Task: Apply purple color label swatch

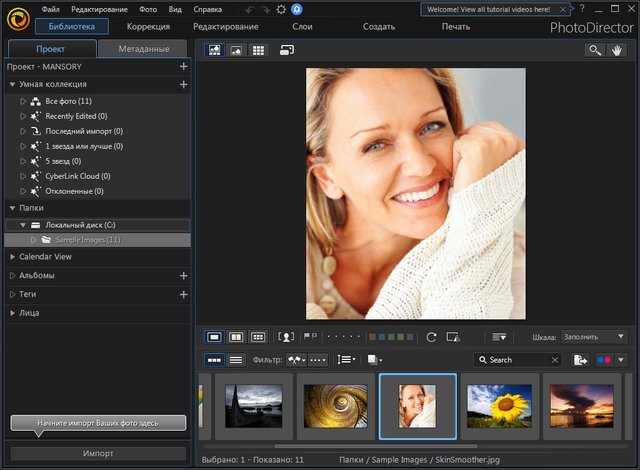Action: tap(410, 337)
